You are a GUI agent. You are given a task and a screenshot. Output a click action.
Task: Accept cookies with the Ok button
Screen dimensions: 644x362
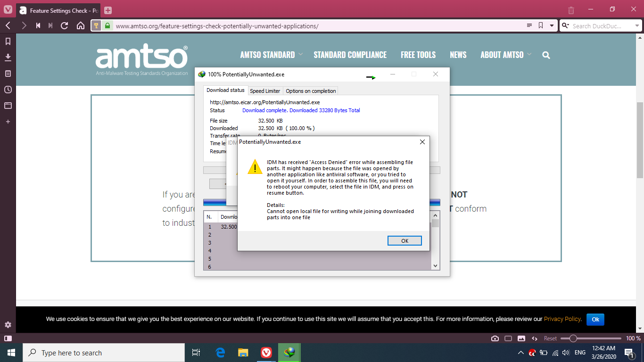tap(595, 319)
